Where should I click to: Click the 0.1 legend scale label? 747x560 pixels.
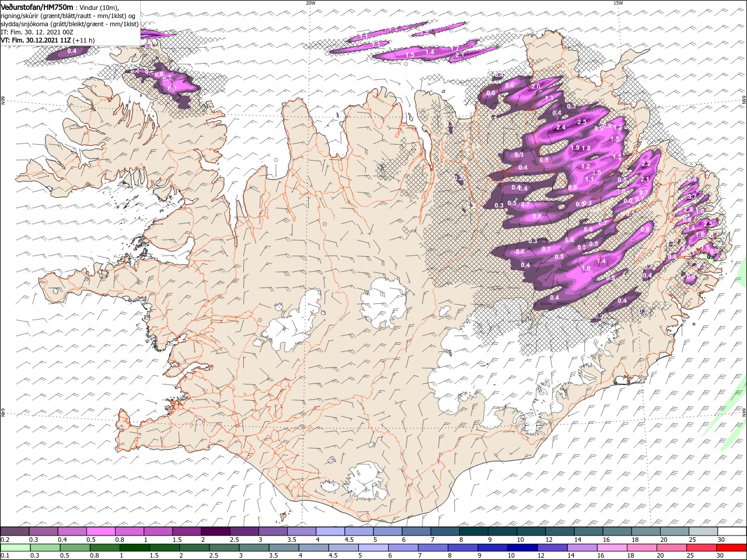4,556
